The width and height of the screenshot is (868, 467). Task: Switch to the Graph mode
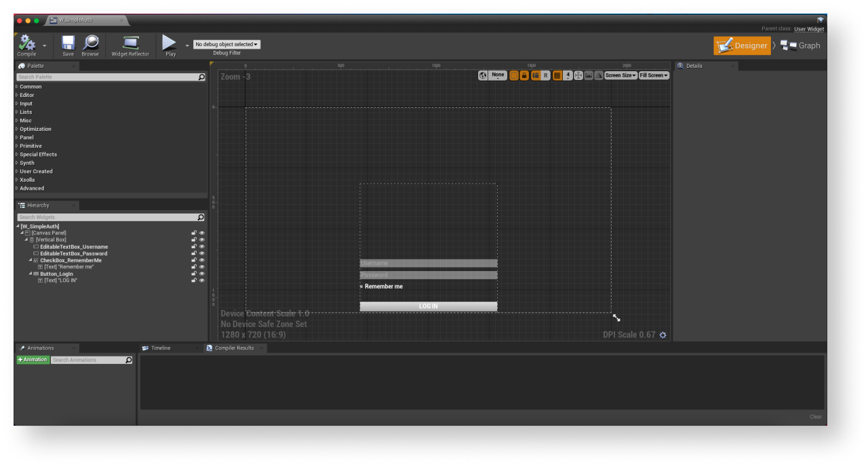click(800, 45)
